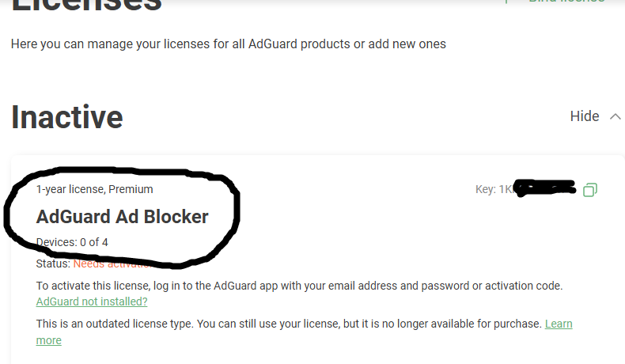This screenshot has height=364, width=625.
Task: Click the "1-year license, Premium" label
Action: [x=95, y=189]
